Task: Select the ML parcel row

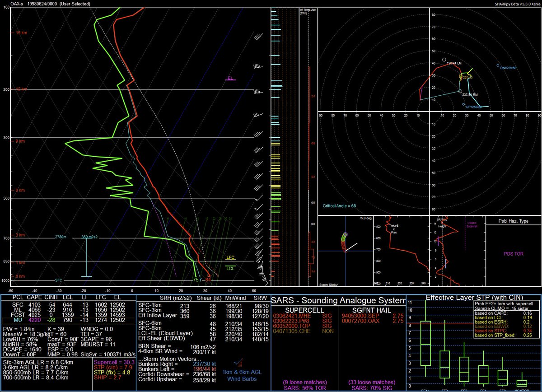Action: pos(69,311)
